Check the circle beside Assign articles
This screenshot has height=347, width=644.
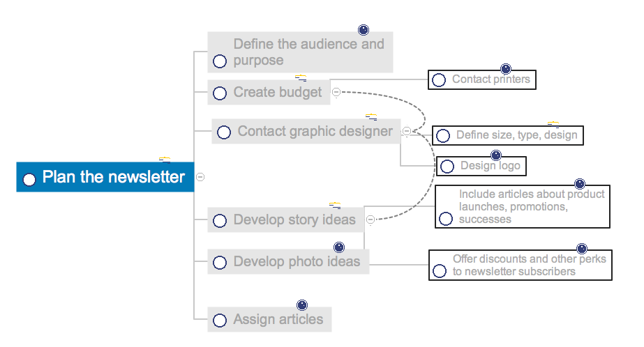click(x=220, y=321)
